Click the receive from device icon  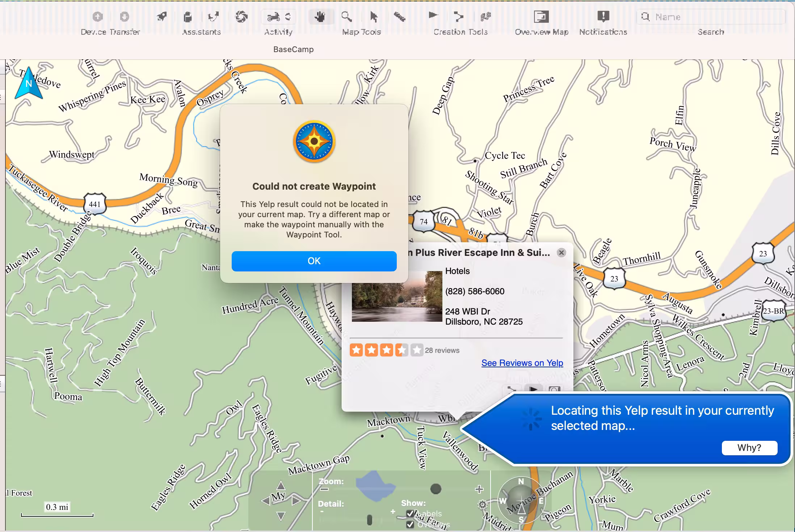[125, 17]
